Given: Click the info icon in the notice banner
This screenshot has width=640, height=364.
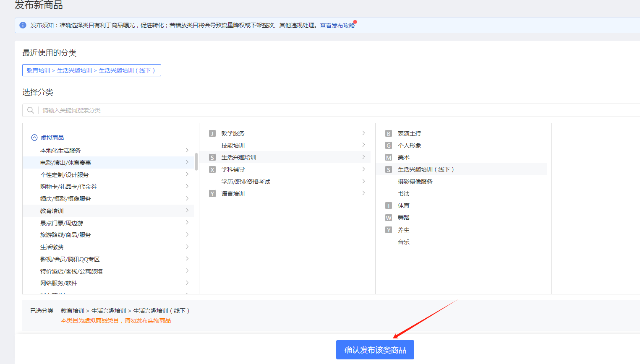Looking at the screenshot, I should click(x=23, y=25).
